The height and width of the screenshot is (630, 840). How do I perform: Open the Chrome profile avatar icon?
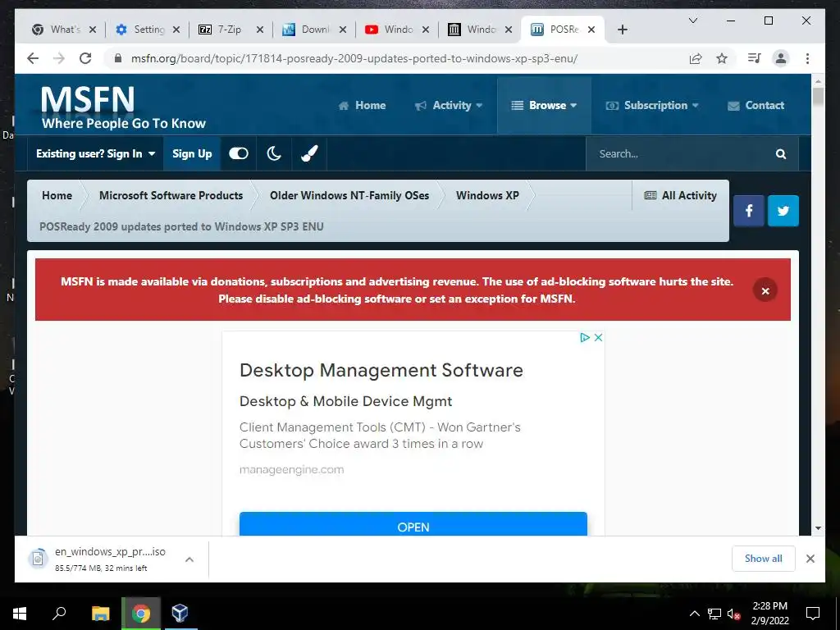(x=781, y=58)
